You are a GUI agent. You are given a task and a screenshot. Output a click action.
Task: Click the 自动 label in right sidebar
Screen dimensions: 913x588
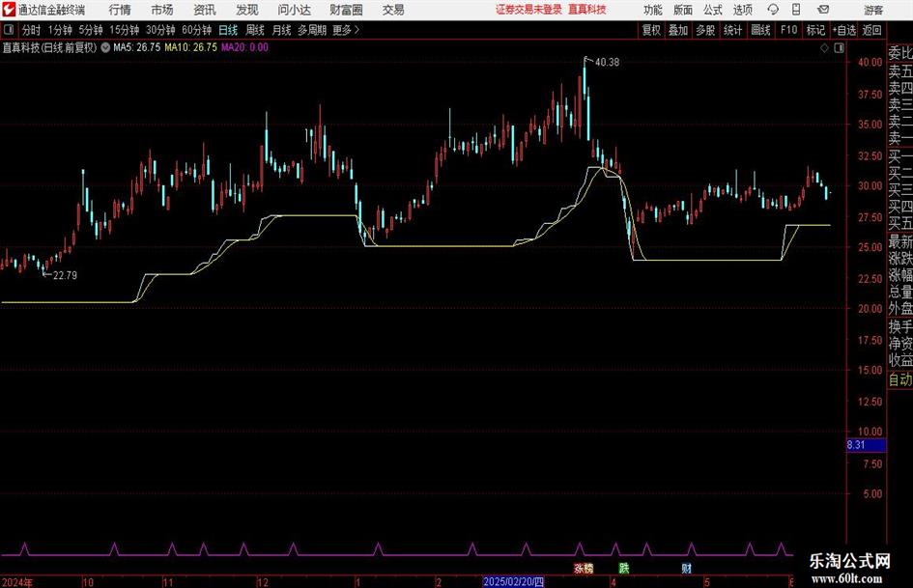pos(900,379)
